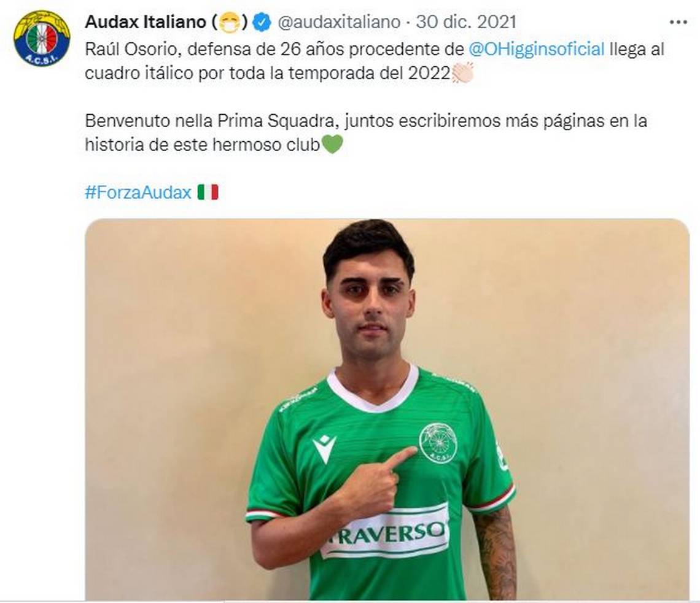Viewport: 700px width, 603px height.
Task: Click the Italian flag emoji
Action: point(208,192)
